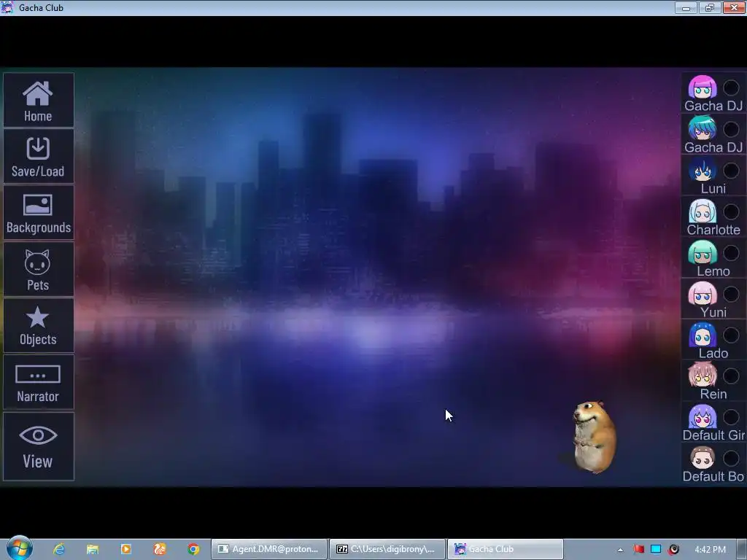Screen dimensions: 747x560
Task: Open the Objects panel
Action: click(38, 325)
